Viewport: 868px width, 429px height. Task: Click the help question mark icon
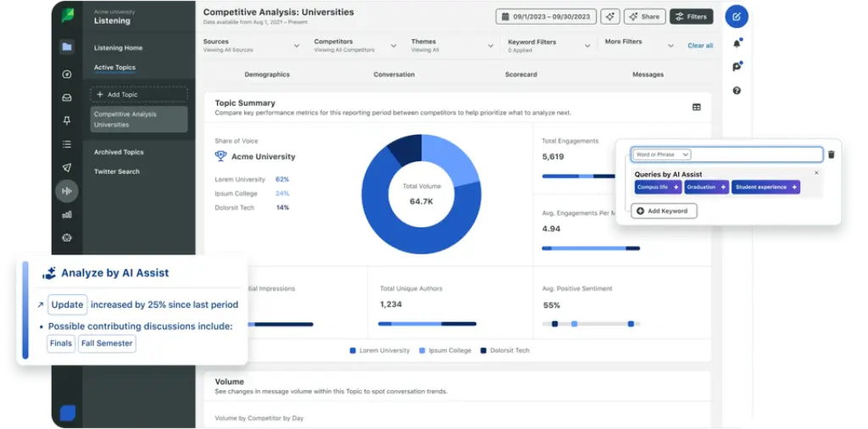737,90
